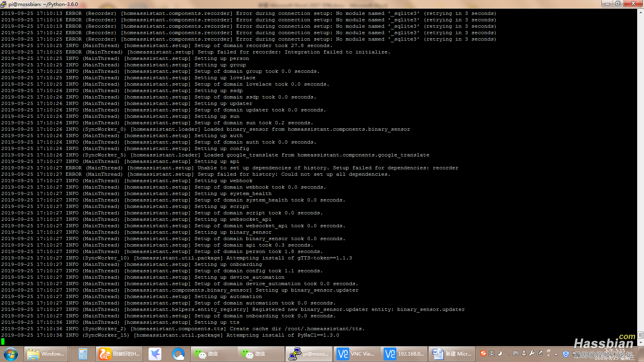Click the 'Setup failed for recorder' log line
Viewport: 644px width, 362px height.
point(196,52)
